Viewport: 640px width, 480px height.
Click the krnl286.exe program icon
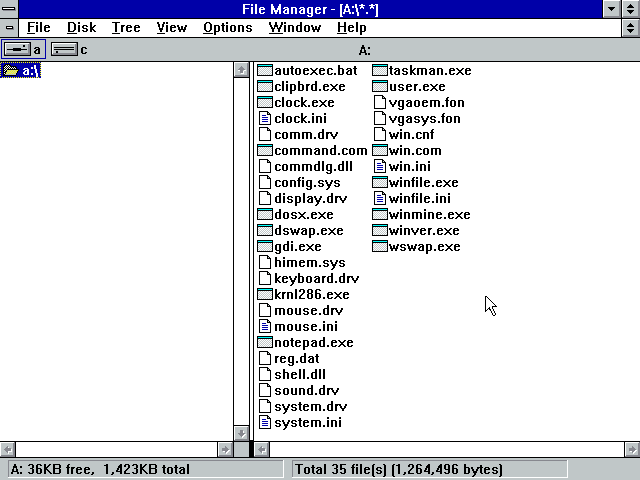[x=265, y=294]
